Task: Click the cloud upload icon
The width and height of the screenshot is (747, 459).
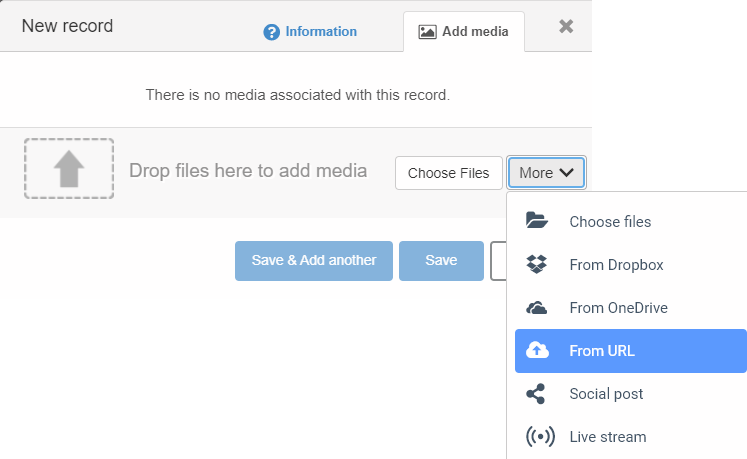Action: (x=537, y=350)
